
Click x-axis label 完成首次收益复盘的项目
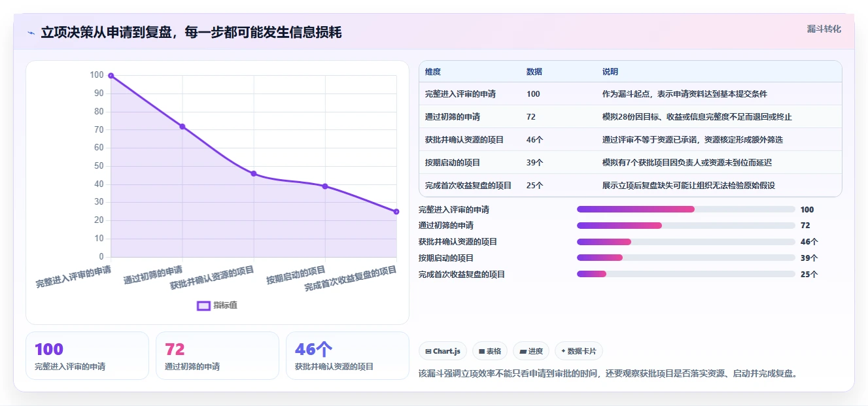click(x=351, y=279)
